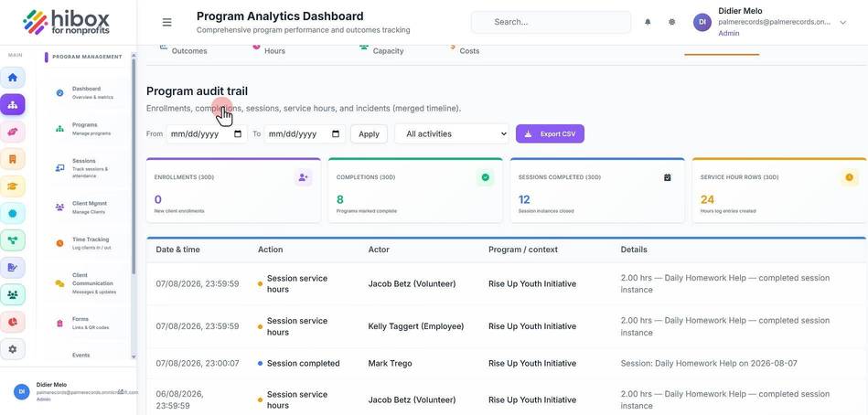This screenshot has height=415, width=868.
Task: Open the Home icon in main rail
Action: [12, 78]
